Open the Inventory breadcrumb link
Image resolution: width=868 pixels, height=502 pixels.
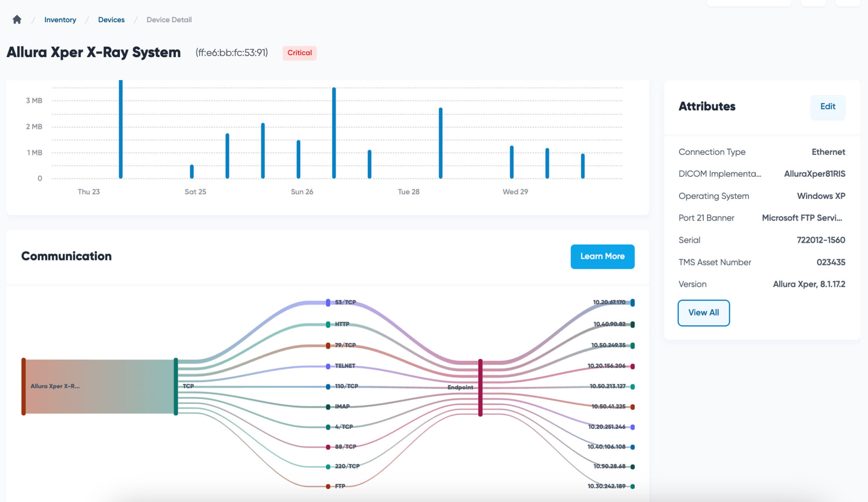pyautogui.click(x=60, y=20)
